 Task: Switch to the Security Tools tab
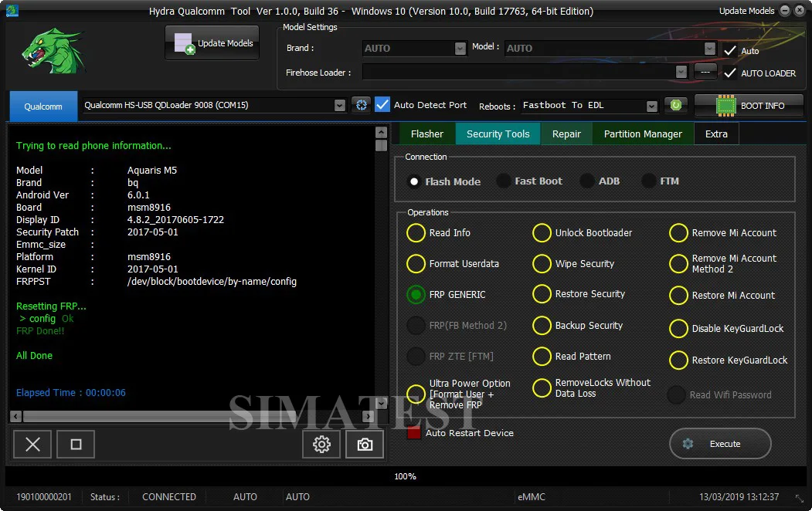498,134
